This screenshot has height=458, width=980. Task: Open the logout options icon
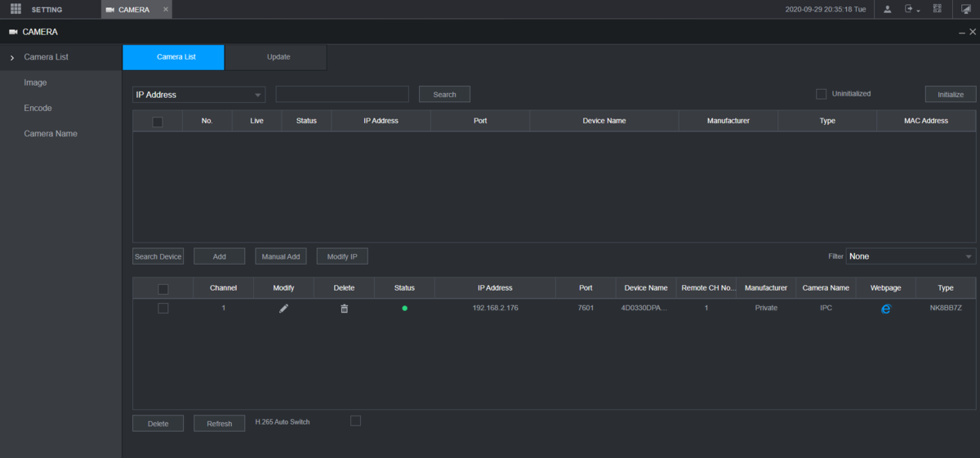click(911, 9)
